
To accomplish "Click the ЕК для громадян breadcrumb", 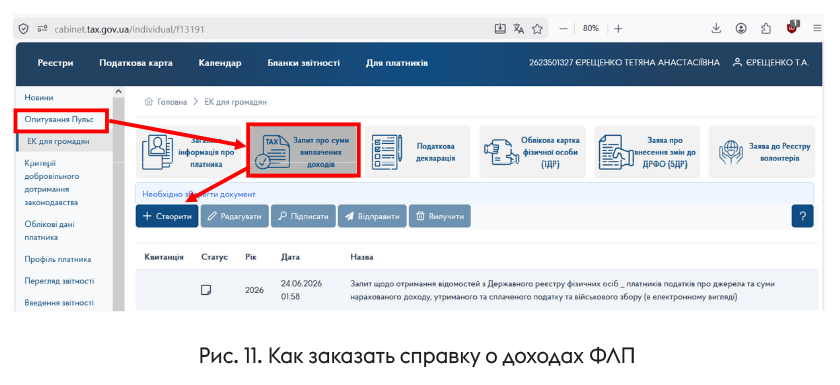I will coord(235,102).
